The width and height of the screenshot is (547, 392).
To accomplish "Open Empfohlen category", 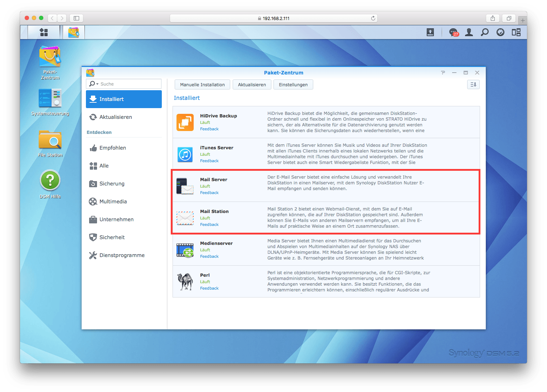I will coord(124,148).
